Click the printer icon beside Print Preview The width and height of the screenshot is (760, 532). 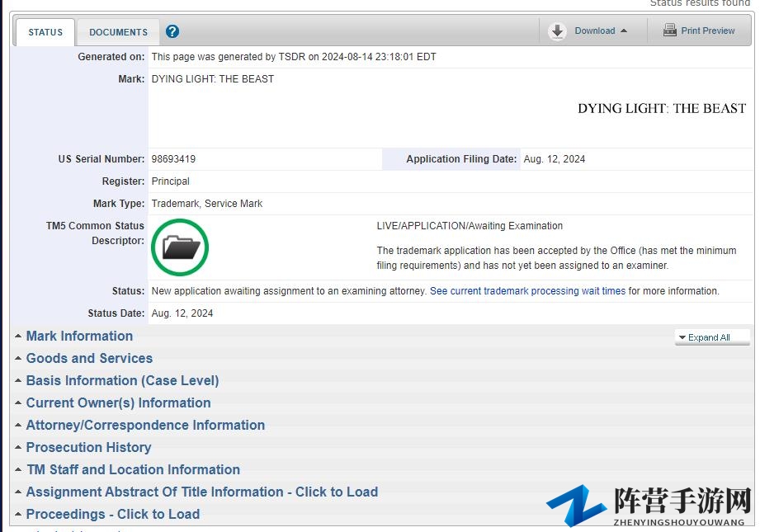(x=670, y=30)
